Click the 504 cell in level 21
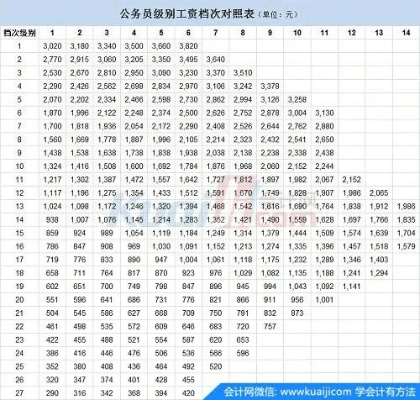The image size is (420, 400). (x=52, y=313)
